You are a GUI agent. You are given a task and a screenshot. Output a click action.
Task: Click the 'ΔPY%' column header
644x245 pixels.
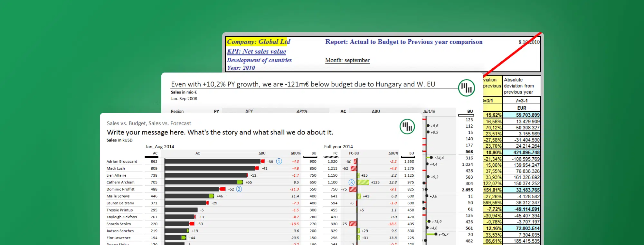coord(302,111)
